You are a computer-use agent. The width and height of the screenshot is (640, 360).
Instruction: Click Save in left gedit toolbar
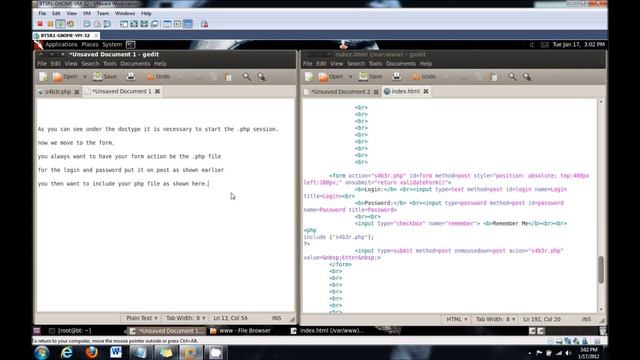104,76
